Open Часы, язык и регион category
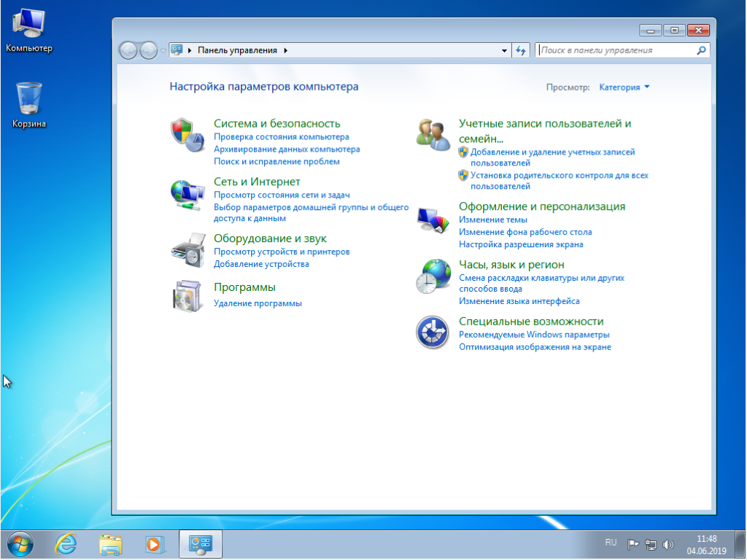Image resolution: width=747 pixels, height=560 pixels. pyautogui.click(x=511, y=265)
